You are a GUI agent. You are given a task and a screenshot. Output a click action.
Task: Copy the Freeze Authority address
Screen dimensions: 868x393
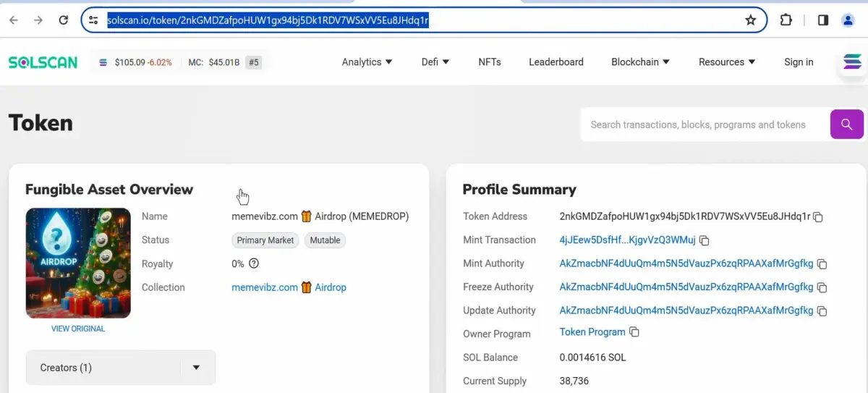point(822,288)
